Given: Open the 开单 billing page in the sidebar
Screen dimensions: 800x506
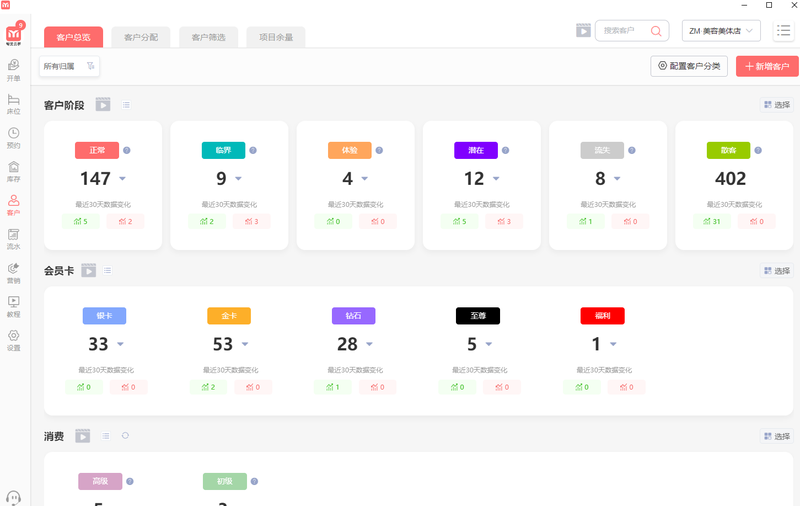Looking at the screenshot, I should point(14,70).
